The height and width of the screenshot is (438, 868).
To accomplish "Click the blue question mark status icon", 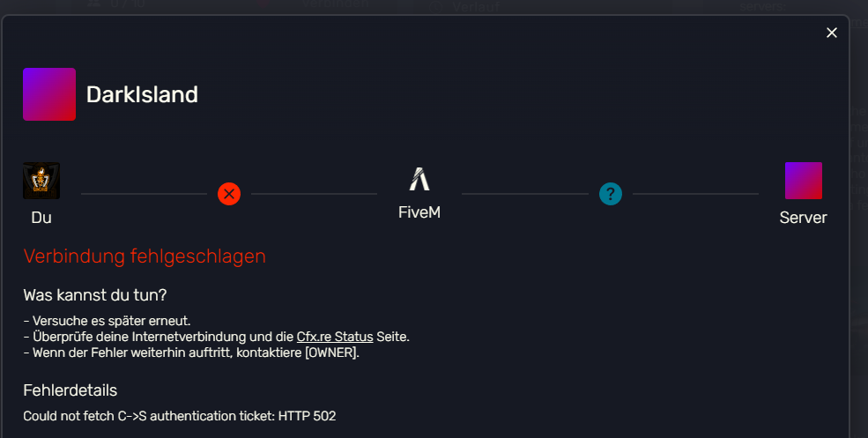I will [611, 194].
